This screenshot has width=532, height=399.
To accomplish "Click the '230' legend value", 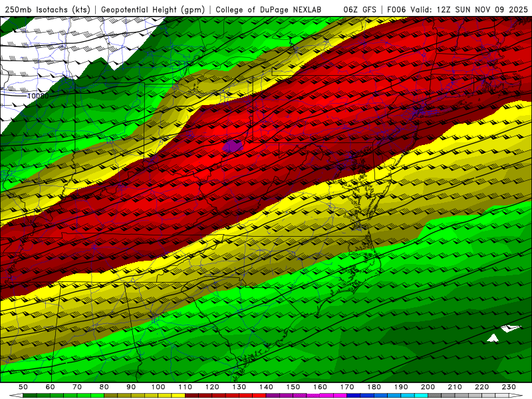I will point(509,387).
